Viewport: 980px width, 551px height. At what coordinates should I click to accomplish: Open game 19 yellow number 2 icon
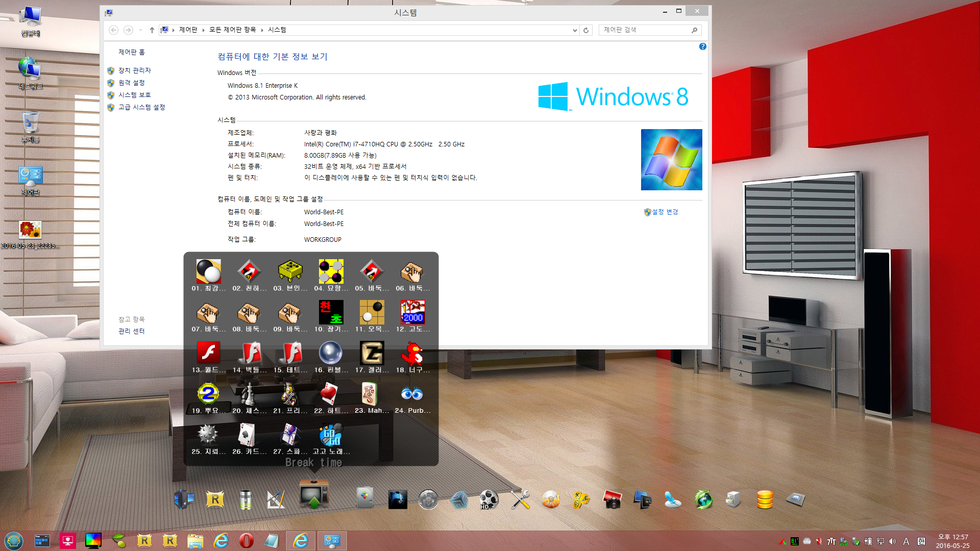pyautogui.click(x=209, y=394)
